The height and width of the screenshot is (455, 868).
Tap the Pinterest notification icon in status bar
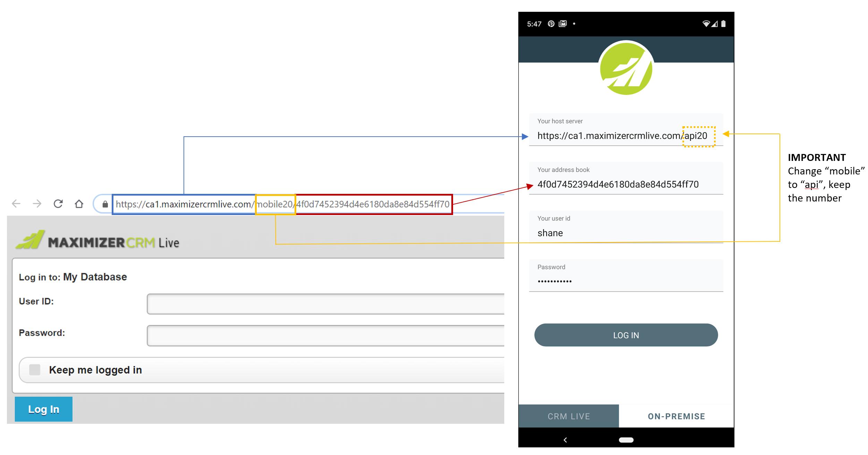pos(551,24)
